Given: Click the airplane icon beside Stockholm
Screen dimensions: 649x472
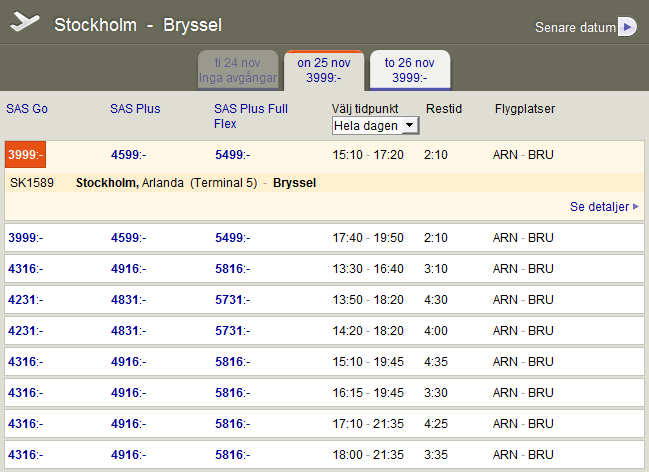Looking at the screenshot, I should 25,23.
